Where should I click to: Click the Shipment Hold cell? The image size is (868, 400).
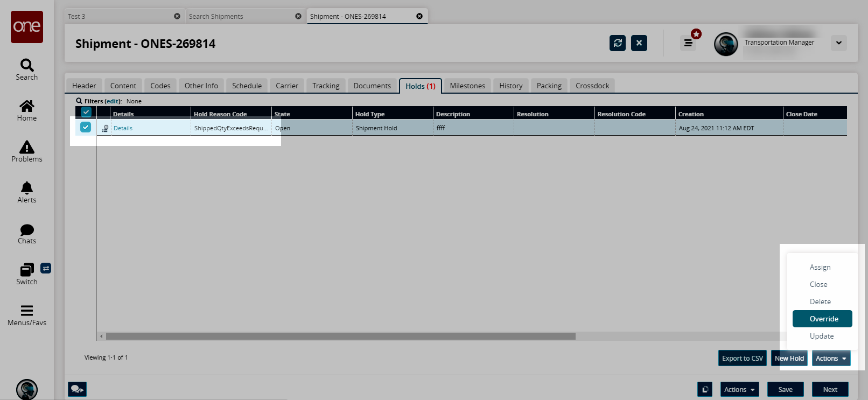pyautogui.click(x=393, y=128)
